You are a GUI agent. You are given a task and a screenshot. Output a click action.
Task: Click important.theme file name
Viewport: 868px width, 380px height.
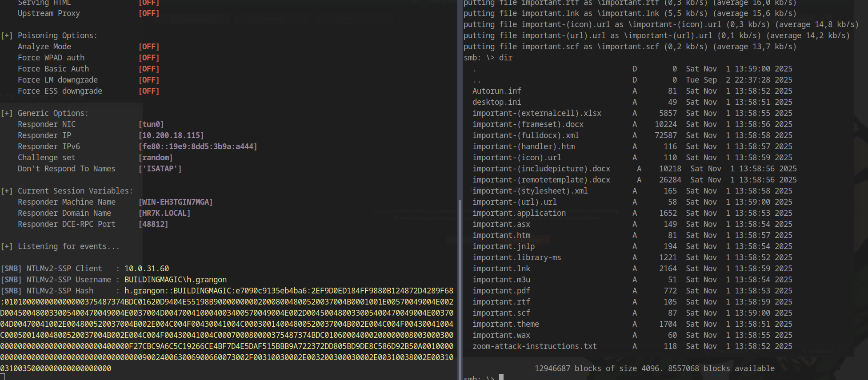pyautogui.click(x=506, y=324)
